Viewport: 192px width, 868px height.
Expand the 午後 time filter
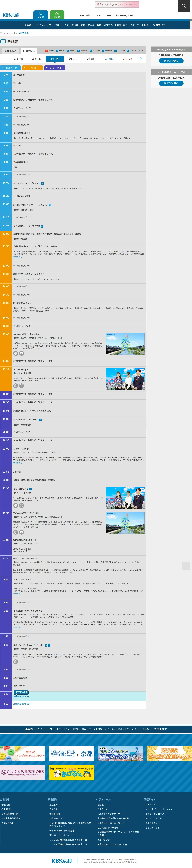pyautogui.click(x=33, y=68)
